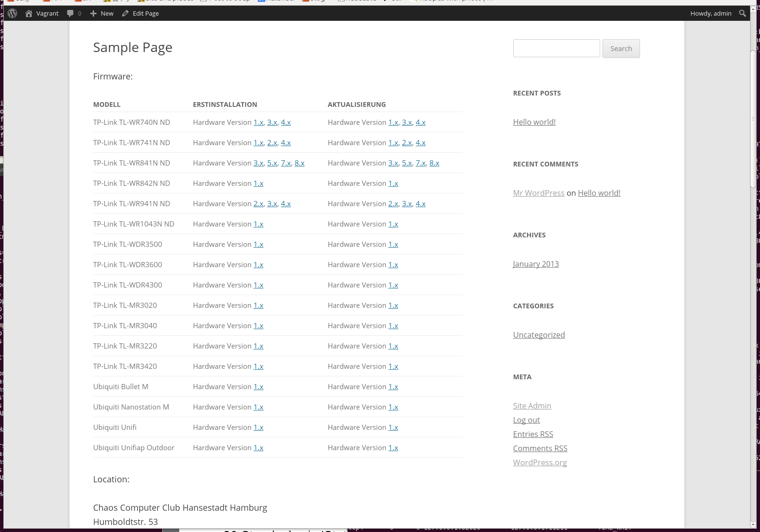
Task: Click the Search button
Action: [x=621, y=48]
